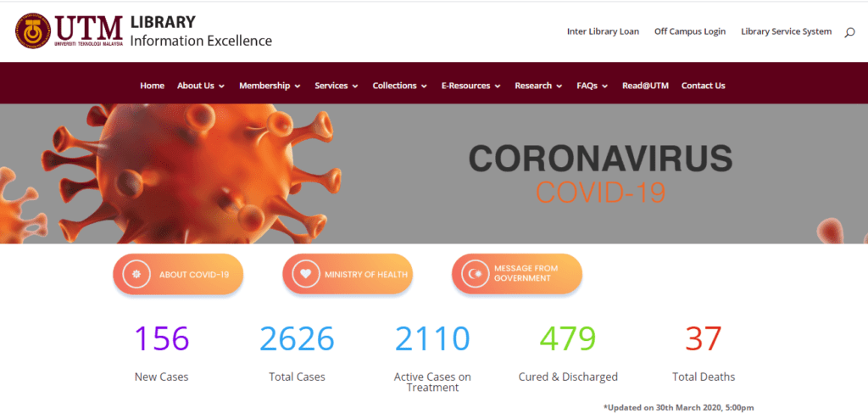Viewport: 868px width, 419px height.
Task: Click the New Cases label
Action: coord(162,377)
